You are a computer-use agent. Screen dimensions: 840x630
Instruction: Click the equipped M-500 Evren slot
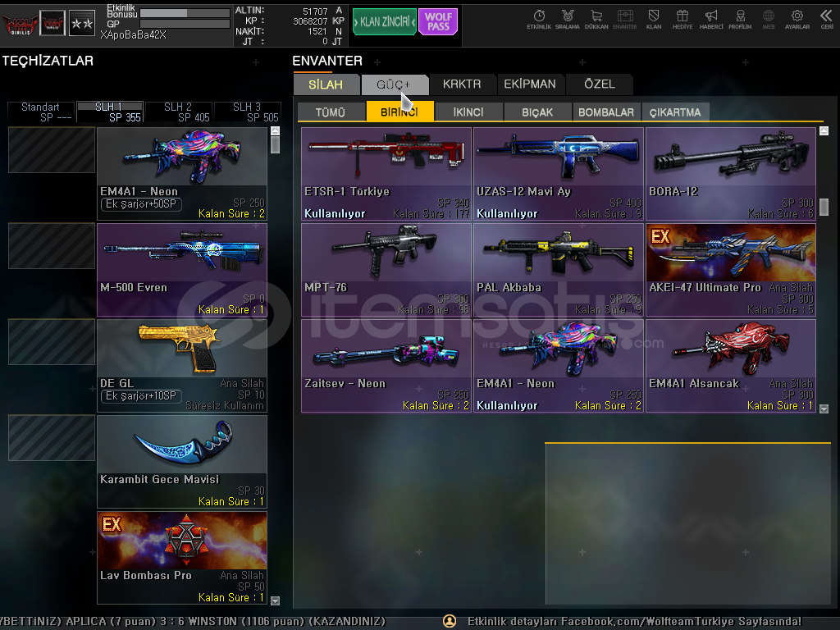pyautogui.click(x=182, y=269)
